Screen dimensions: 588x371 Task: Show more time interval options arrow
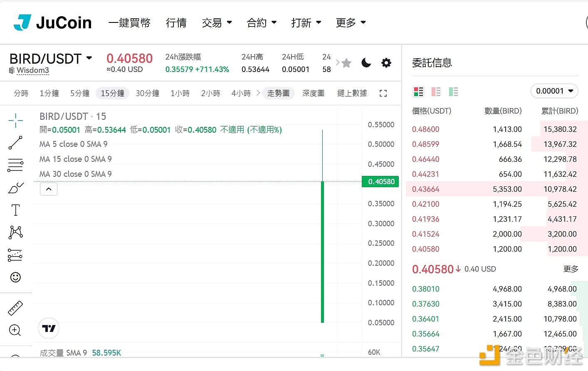point(258,93)
